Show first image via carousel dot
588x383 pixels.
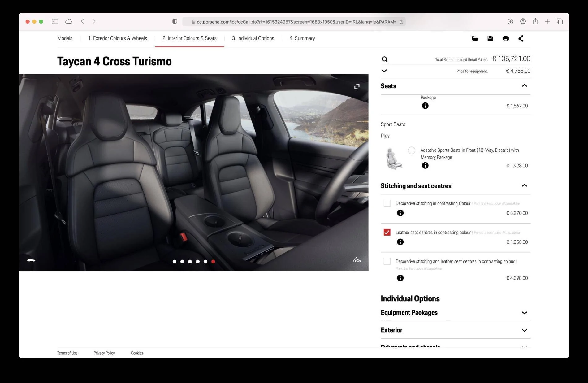175,261
